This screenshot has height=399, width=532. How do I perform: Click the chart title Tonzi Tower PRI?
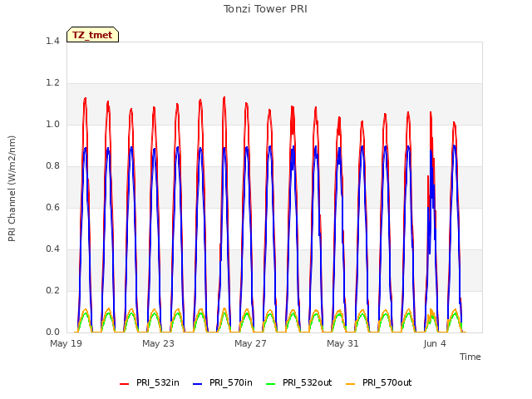265,9
